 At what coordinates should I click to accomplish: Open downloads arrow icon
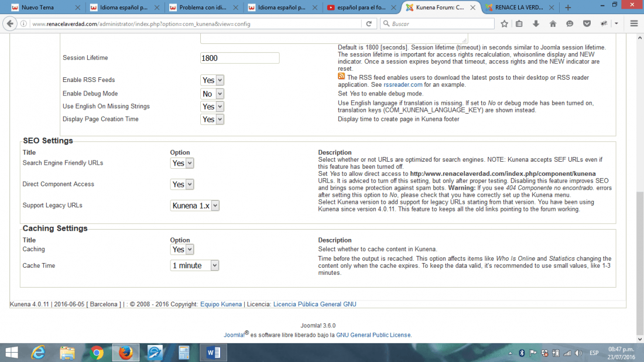click(536, 24)
